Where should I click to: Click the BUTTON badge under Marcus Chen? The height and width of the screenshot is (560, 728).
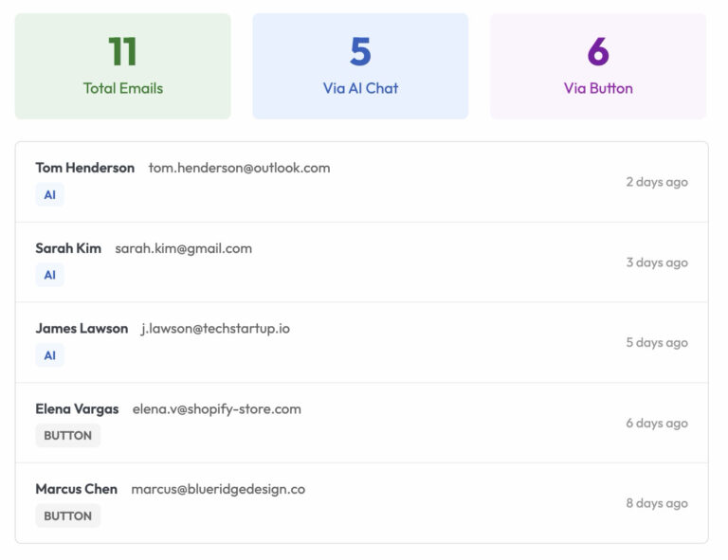[68, 516]
